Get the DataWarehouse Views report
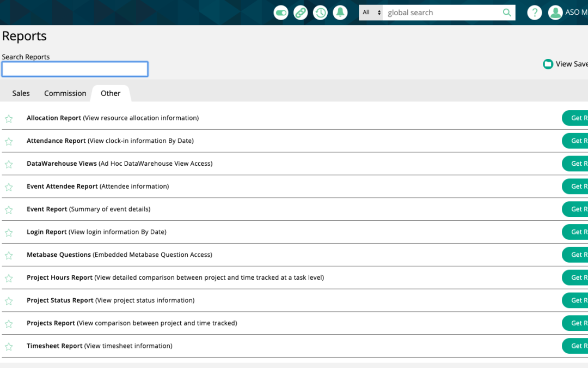588x368 pixels. (575, 164)
